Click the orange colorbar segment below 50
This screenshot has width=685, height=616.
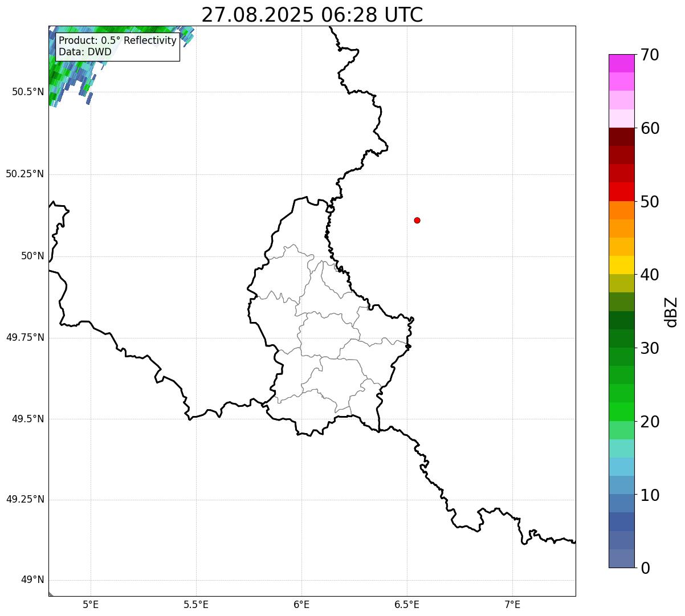621,210
